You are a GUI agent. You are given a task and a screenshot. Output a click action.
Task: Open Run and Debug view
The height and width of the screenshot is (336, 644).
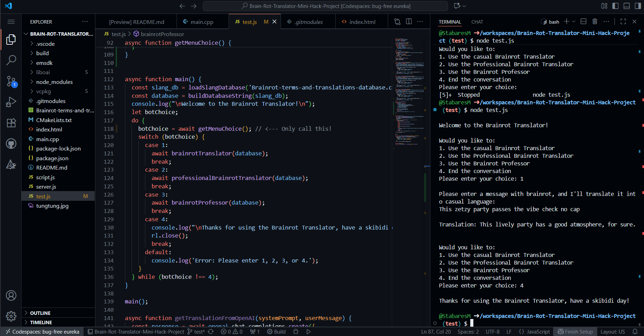(x=11, y=102)
